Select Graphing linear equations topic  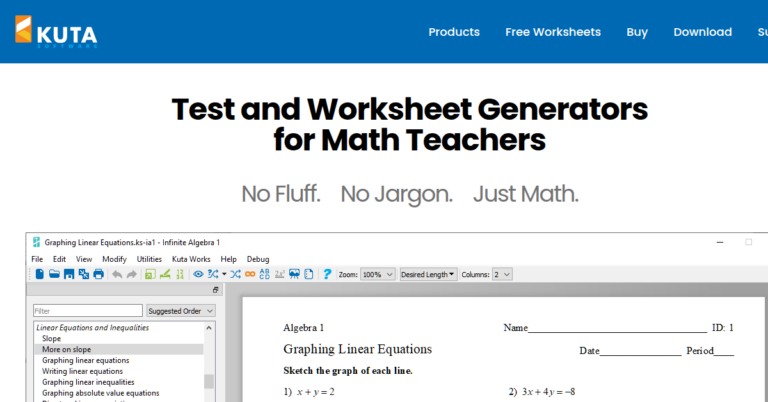pyautogui.click(x=86, y=360)
